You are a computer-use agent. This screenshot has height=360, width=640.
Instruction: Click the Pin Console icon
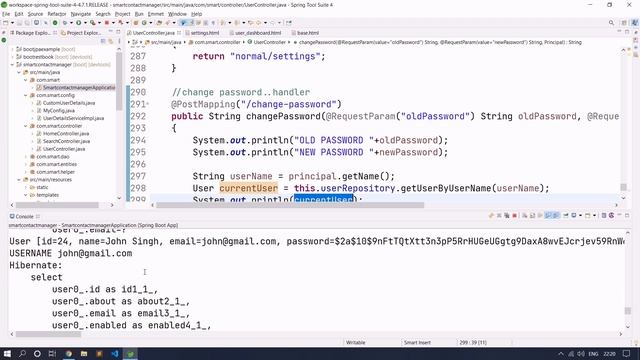566,216
